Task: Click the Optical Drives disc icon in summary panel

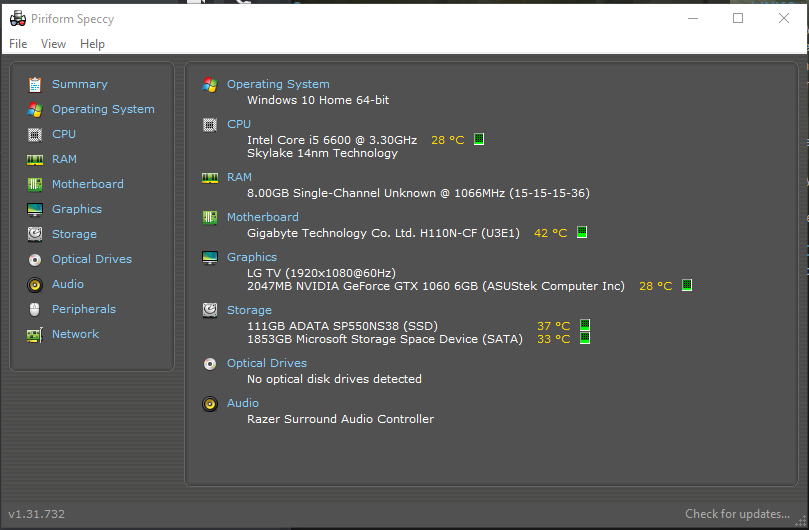Action: click(x=210, y=364)
